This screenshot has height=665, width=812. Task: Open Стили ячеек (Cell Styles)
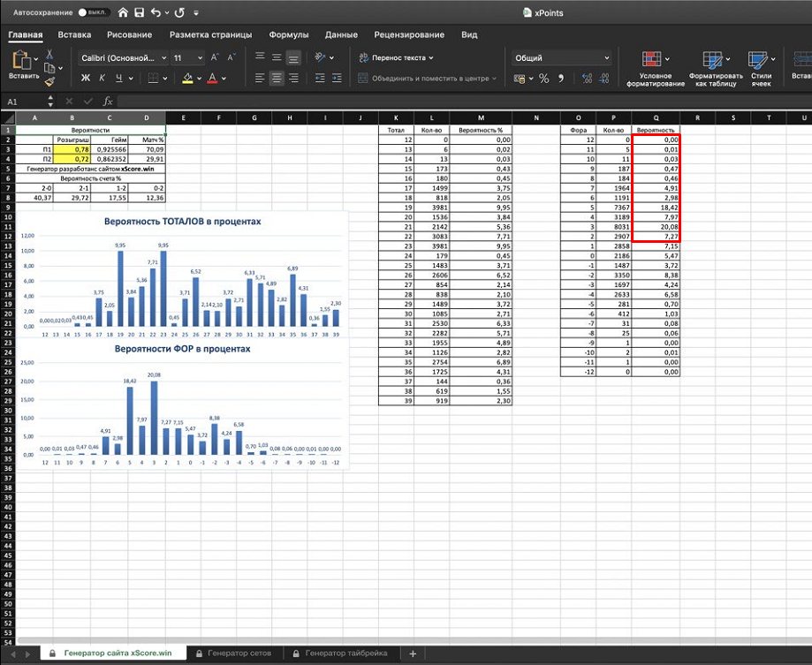762,68
